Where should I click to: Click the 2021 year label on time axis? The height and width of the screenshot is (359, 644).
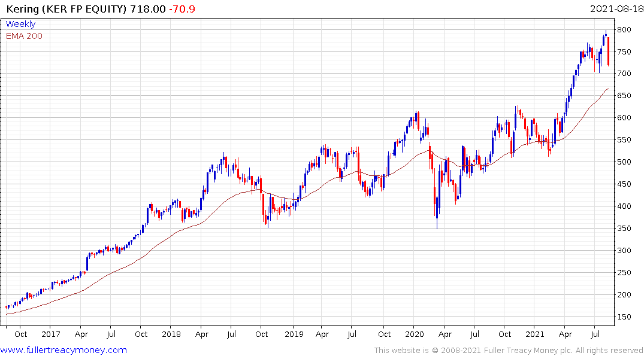[x=535, y=334]
